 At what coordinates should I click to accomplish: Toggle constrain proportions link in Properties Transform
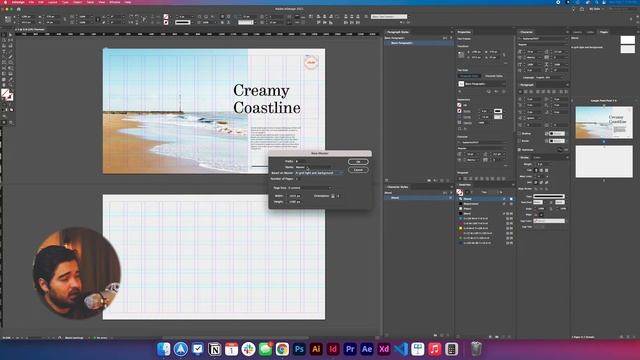504,54
